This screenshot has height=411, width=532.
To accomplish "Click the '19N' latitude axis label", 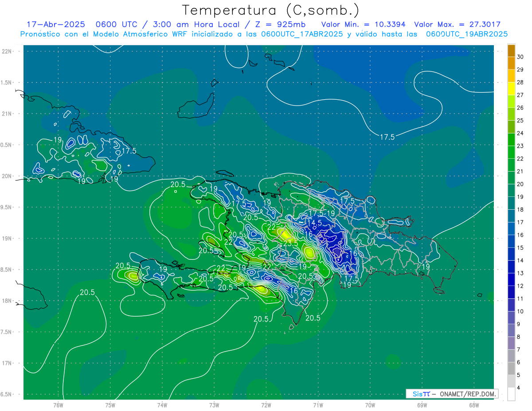I will point(7,239).
